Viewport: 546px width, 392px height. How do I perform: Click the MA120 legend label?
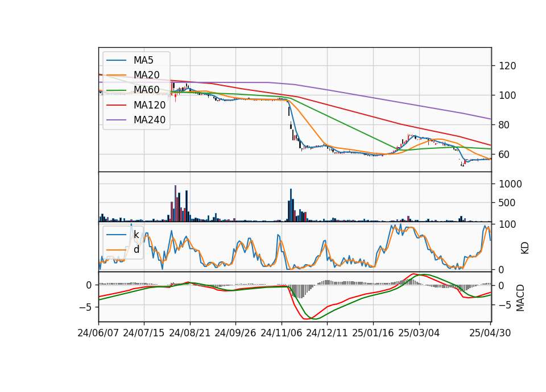150,105
